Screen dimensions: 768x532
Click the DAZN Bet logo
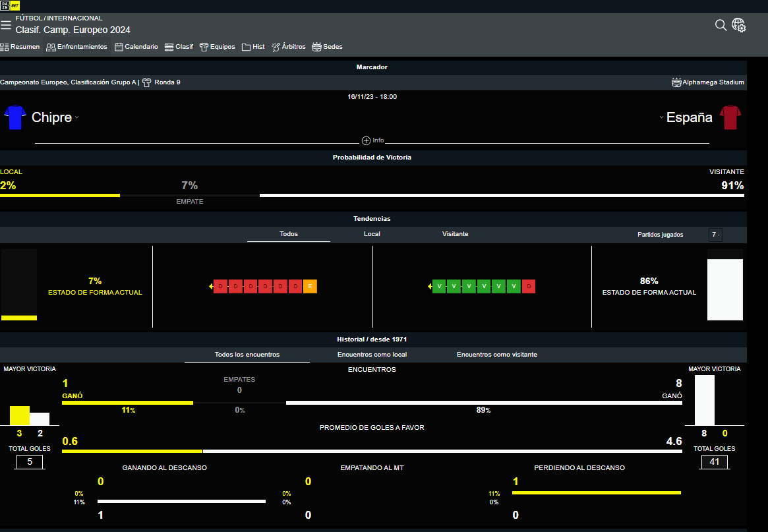10,5
